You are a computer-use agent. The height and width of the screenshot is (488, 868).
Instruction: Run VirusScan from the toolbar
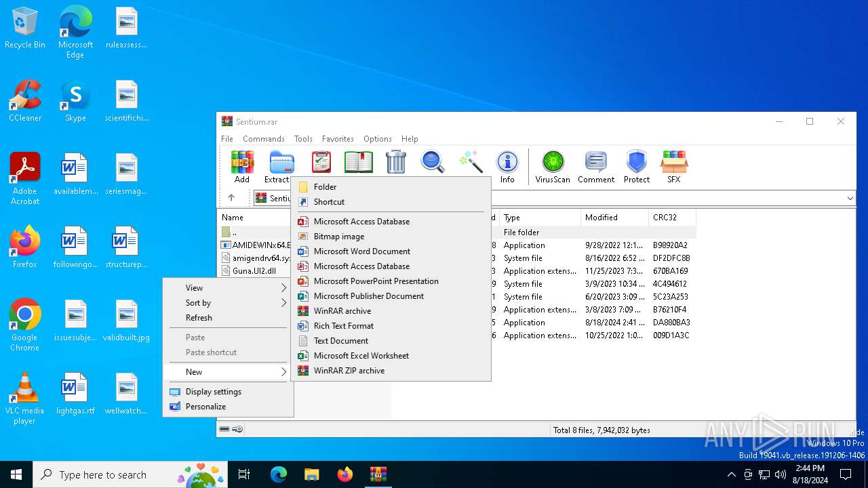pos(553,167)
